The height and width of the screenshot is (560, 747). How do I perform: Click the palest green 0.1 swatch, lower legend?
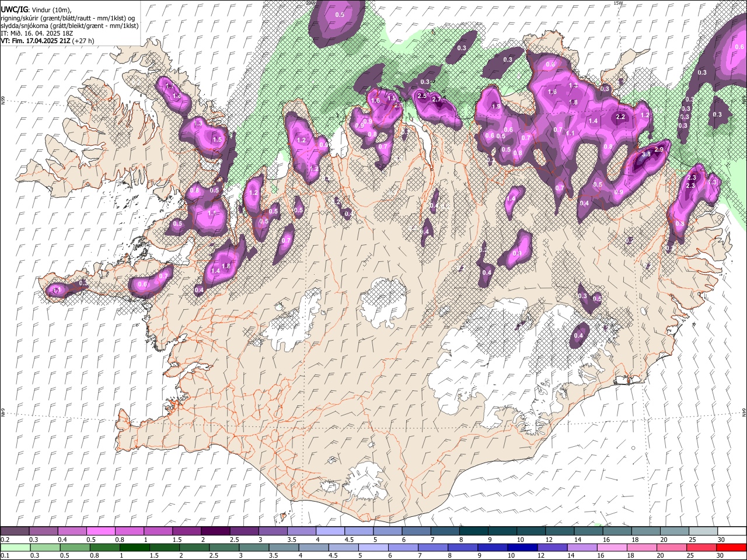[x=15, y=547]
